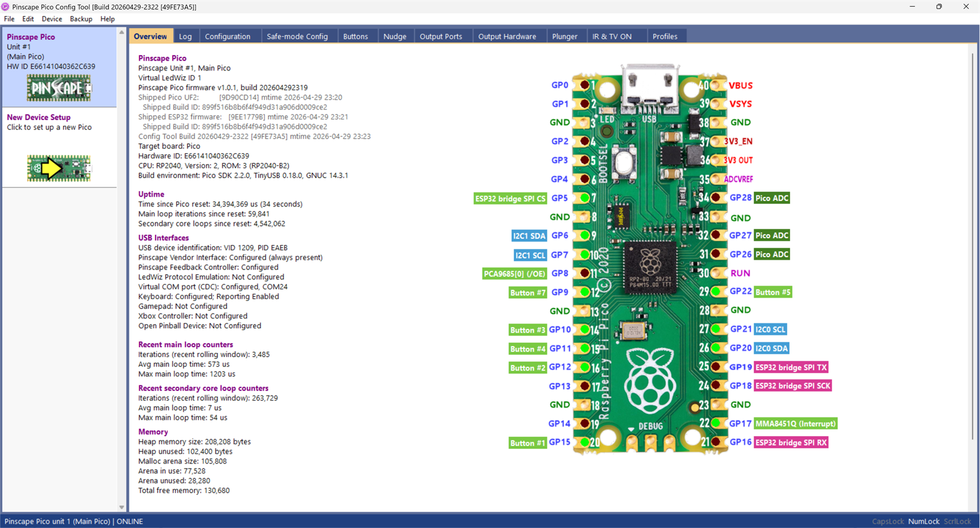Select the Pinscape Pico Unit #1 logo icon
Screen dimensions: 980x528
click(59, 88)
